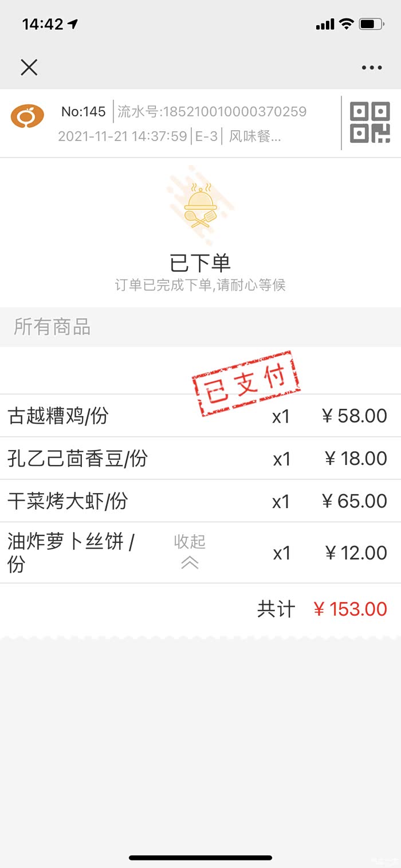Tap the 流水号 serial number text

point(212,111)
